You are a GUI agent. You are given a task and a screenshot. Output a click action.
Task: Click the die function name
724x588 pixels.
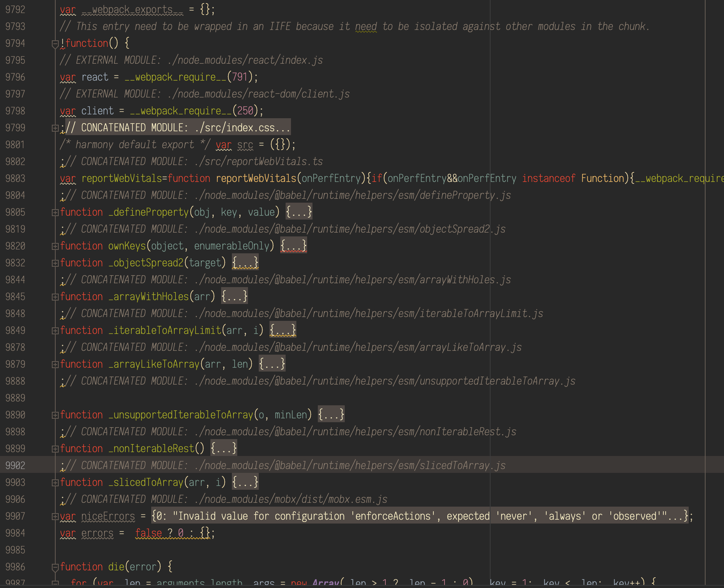point(116,567)
